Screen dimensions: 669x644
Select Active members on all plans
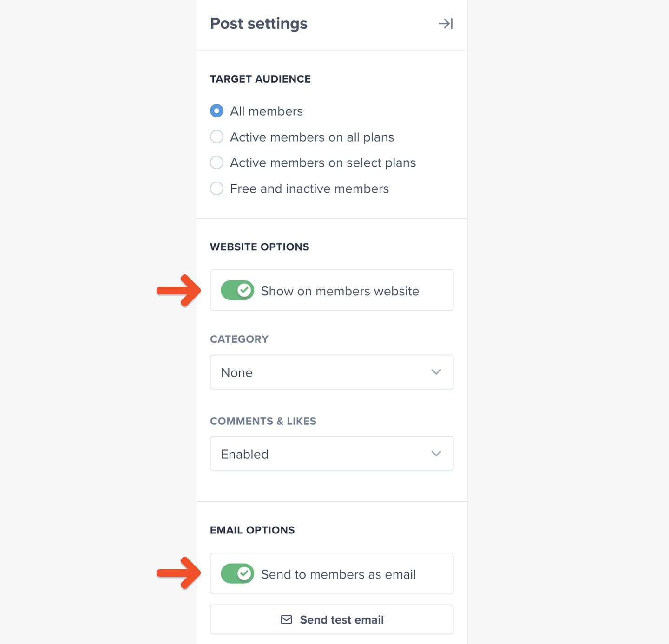point(216,137)
